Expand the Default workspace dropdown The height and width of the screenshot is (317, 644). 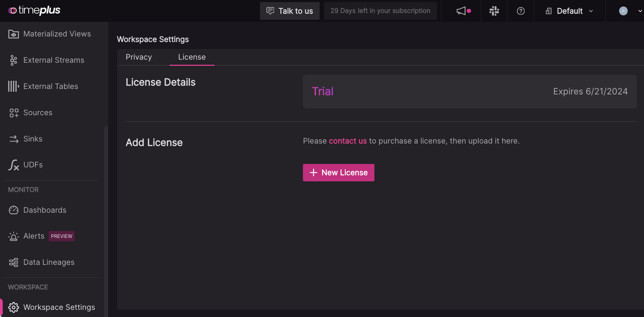tap(569, 11)
